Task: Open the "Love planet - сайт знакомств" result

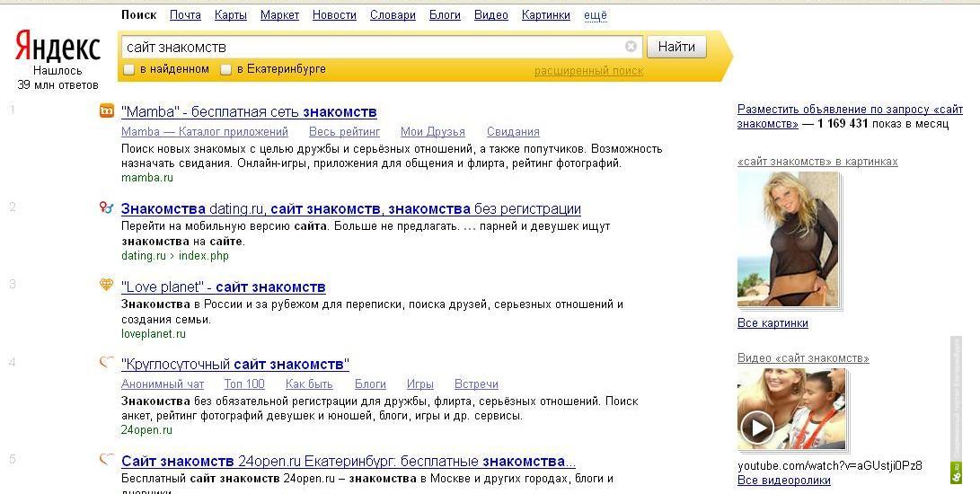Action: 223,287
